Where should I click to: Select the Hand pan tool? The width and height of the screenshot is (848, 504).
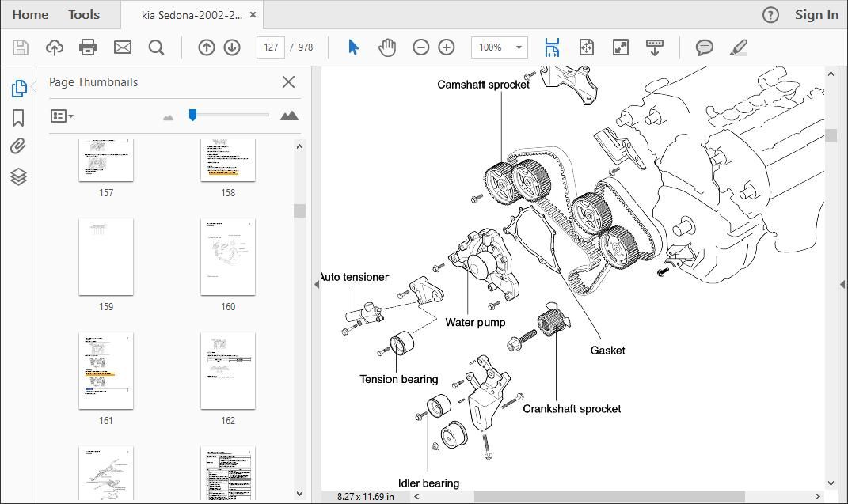click(x=387, y=47)
